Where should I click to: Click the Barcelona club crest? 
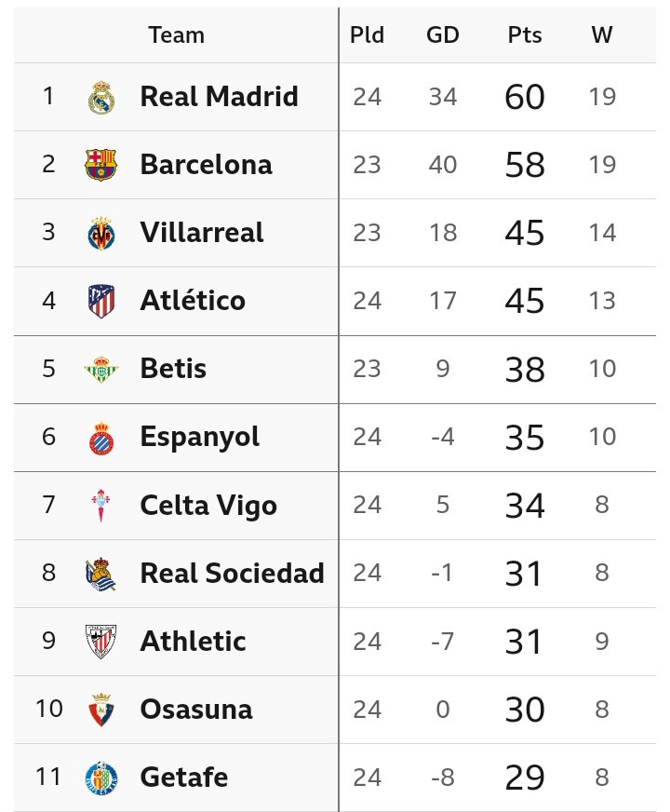[x=100, y=165]
